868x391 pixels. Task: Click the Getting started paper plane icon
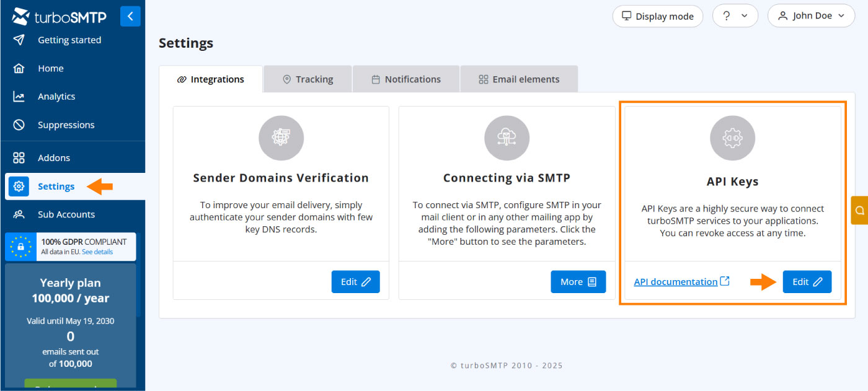pyautogui.click(x=19, y=40)
